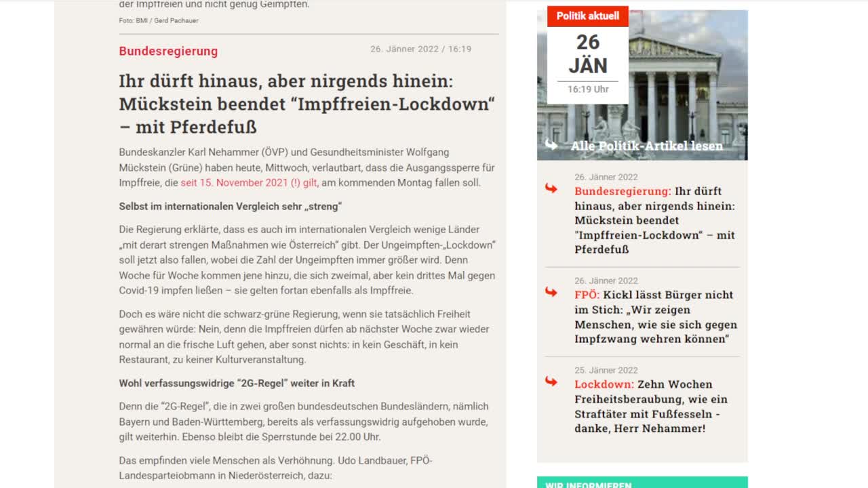Click the photo credit 'Foto: BMI / Gerd Pachauer'
This screenshot has width=868, height=488.
(x=159, y=20)
